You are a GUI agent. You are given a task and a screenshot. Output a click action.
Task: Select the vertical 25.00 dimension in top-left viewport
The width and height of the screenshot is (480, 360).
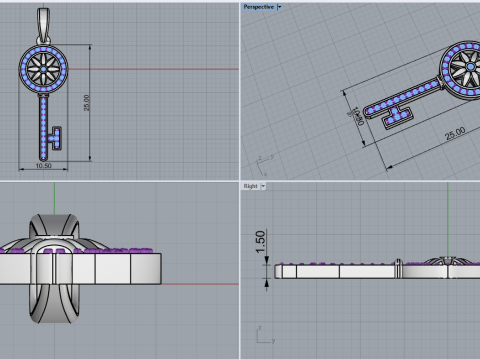pos(87,103)
